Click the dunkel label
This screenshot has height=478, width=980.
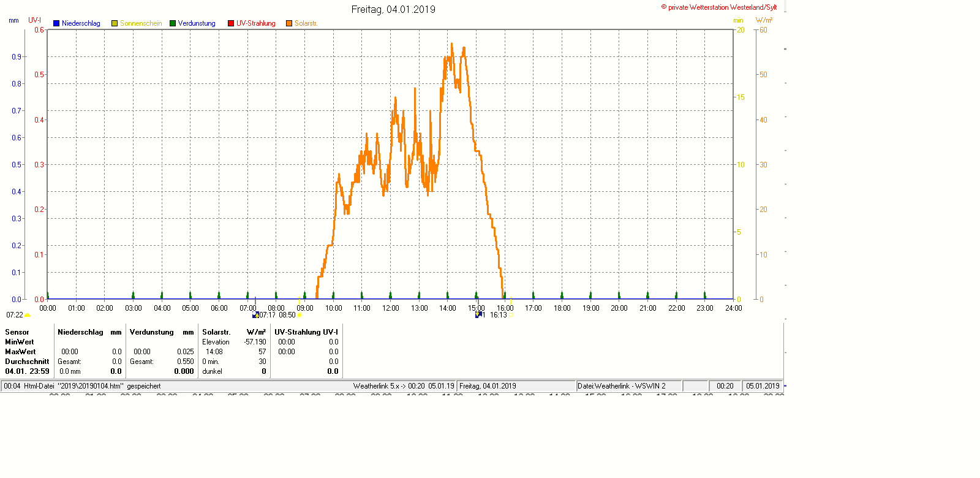pyautogui.click(x=212, y=371)
